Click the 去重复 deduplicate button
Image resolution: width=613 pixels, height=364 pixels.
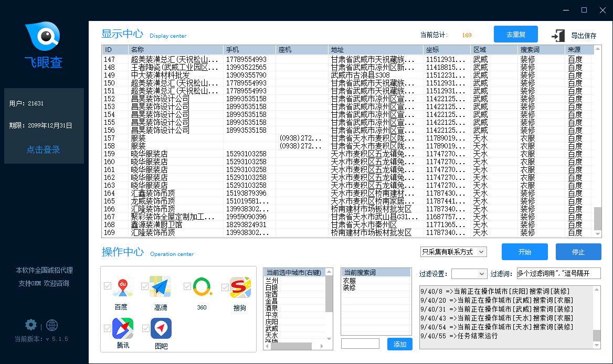click(x=516, y=35)
